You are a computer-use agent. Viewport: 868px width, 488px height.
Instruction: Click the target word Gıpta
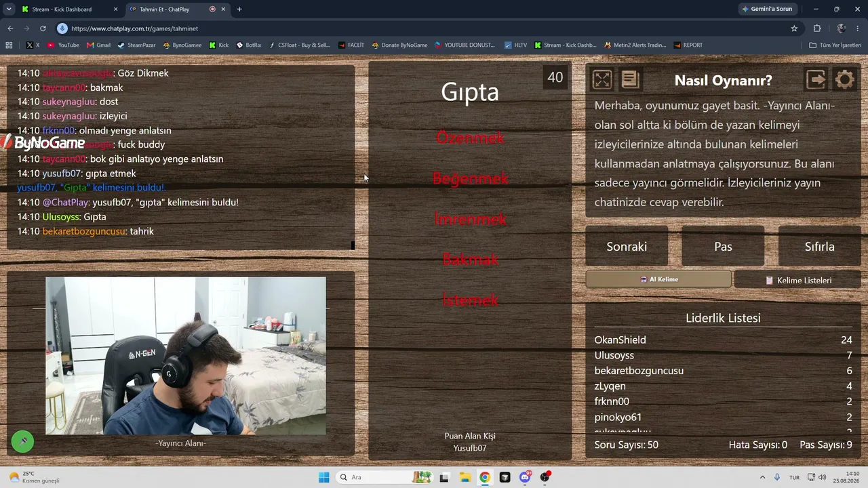tap(470, 91)
